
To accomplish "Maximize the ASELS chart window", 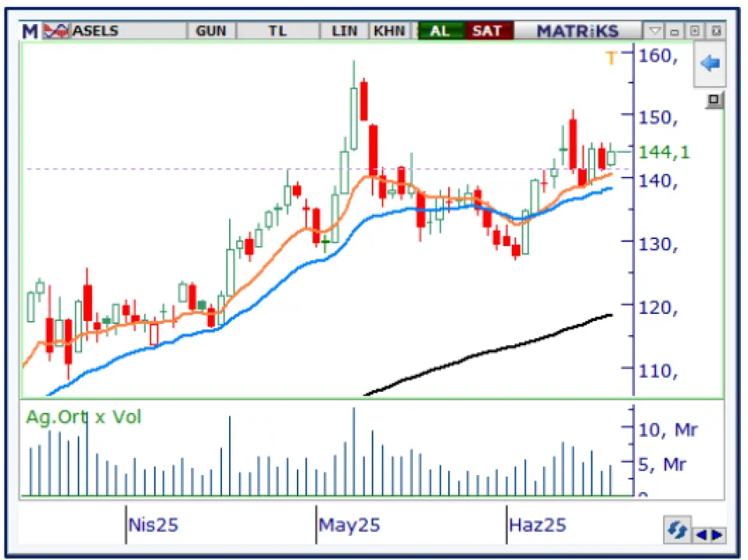I will 695,31.
